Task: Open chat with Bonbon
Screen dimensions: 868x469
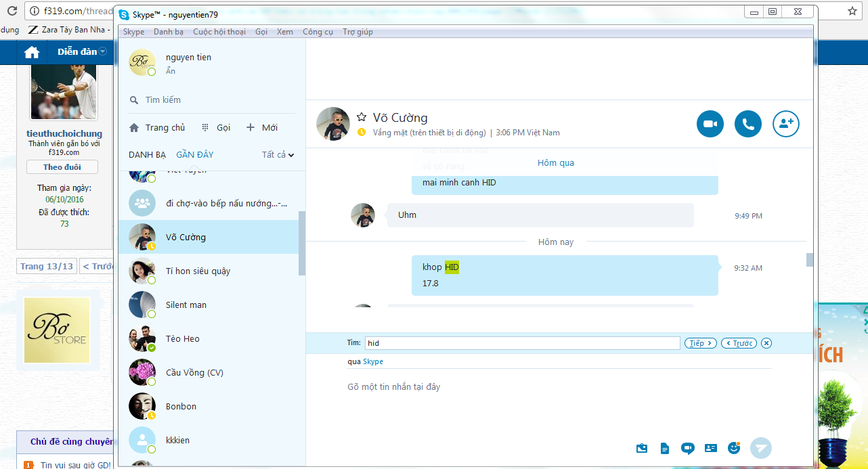Action: [209, 406]
